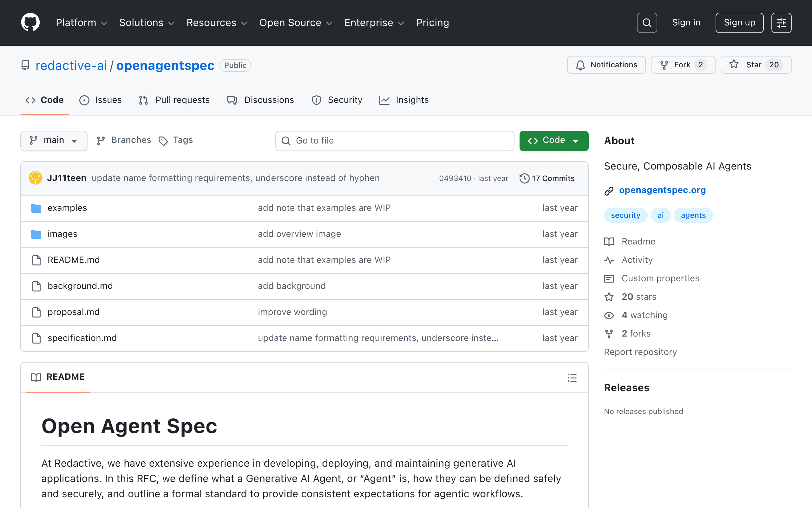
Task: Open JJ11teen's profile username link
Action: (x=66, y=178)
